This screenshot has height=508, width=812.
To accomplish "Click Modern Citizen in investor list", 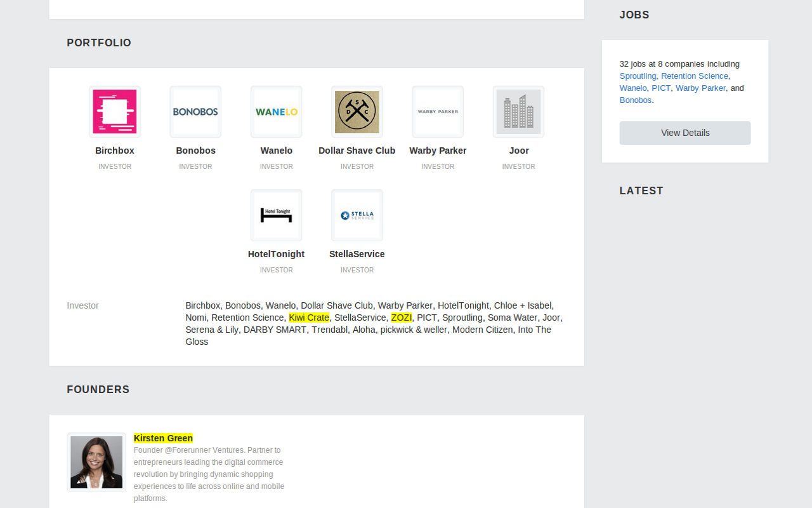I will click(483, 330).
